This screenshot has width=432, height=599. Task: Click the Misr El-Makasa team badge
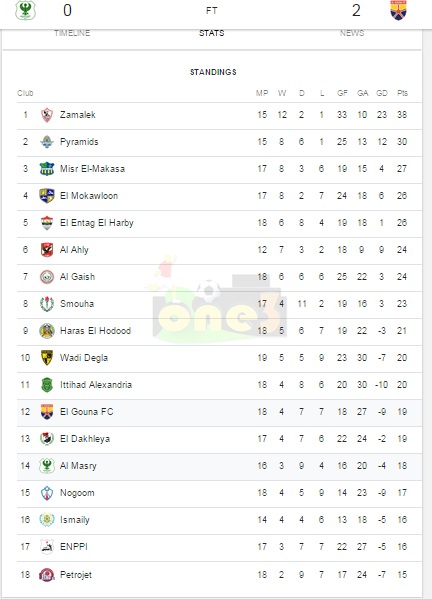[x=47, y=169]
